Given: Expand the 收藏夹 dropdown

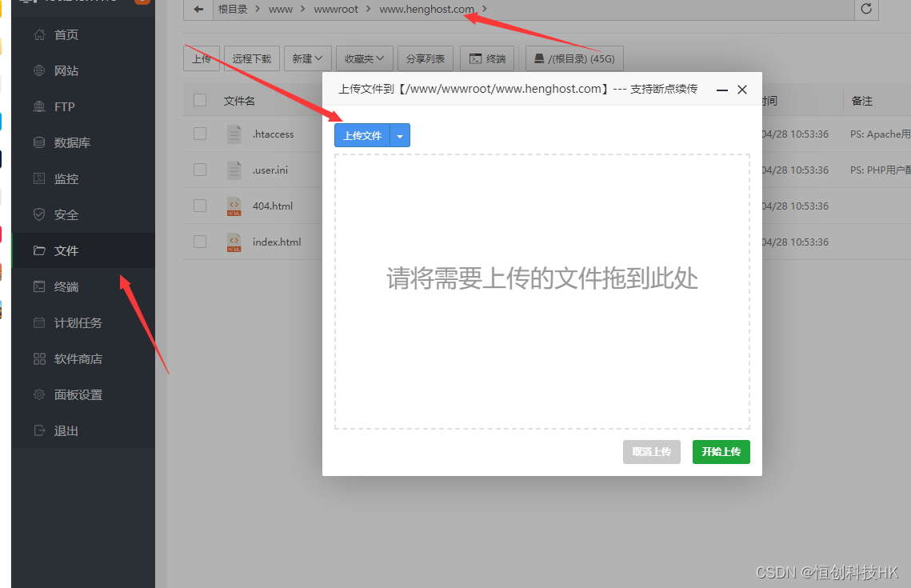Looking at the screenshot, I should [x=364, y=58].
